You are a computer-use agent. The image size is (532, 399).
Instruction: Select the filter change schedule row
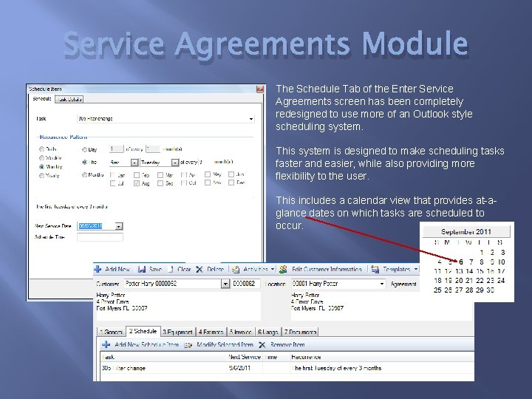point(287,368)
